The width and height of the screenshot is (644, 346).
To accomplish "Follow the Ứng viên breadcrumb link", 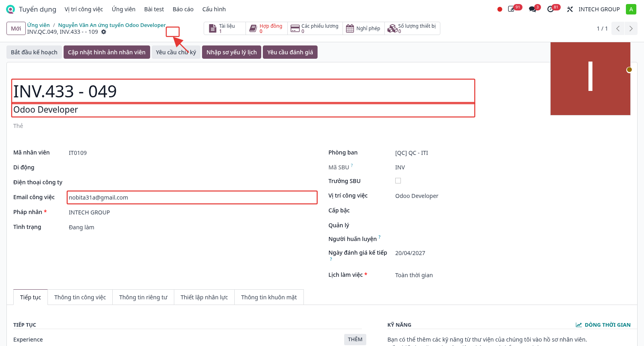I will pos(39,25).
